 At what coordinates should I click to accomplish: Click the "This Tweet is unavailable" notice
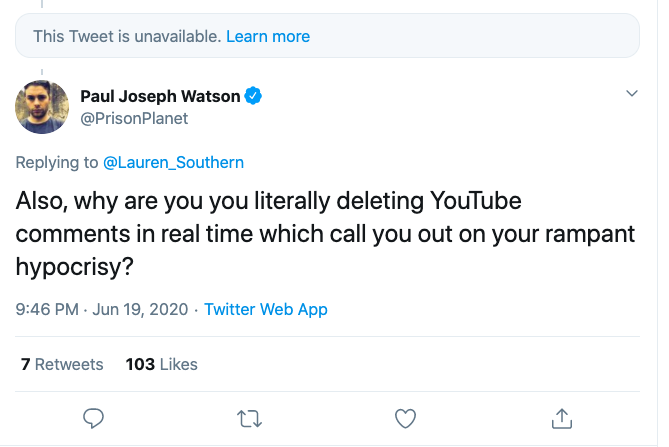[x=126, y=36]
